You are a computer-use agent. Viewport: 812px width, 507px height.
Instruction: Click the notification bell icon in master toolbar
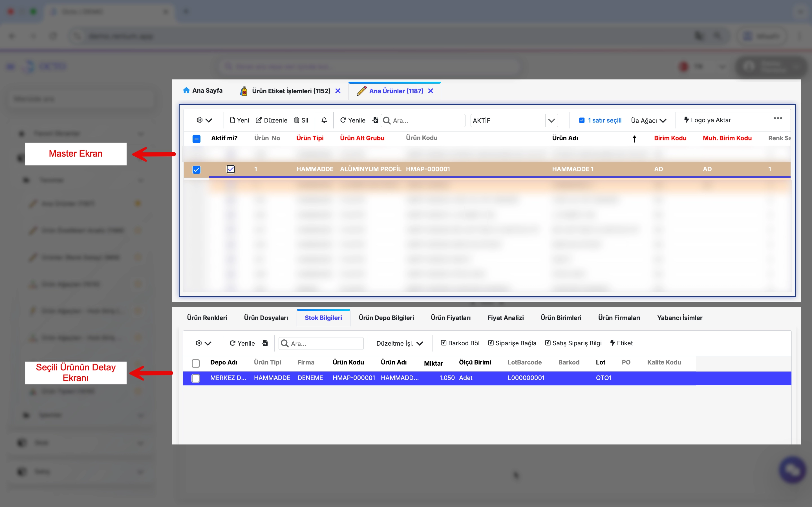[324, 120]
